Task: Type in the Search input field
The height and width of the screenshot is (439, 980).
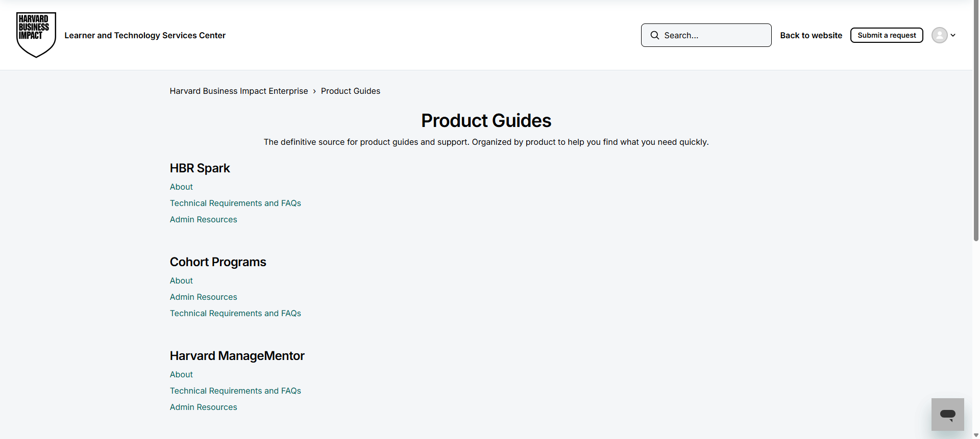Action: [715, 35]
